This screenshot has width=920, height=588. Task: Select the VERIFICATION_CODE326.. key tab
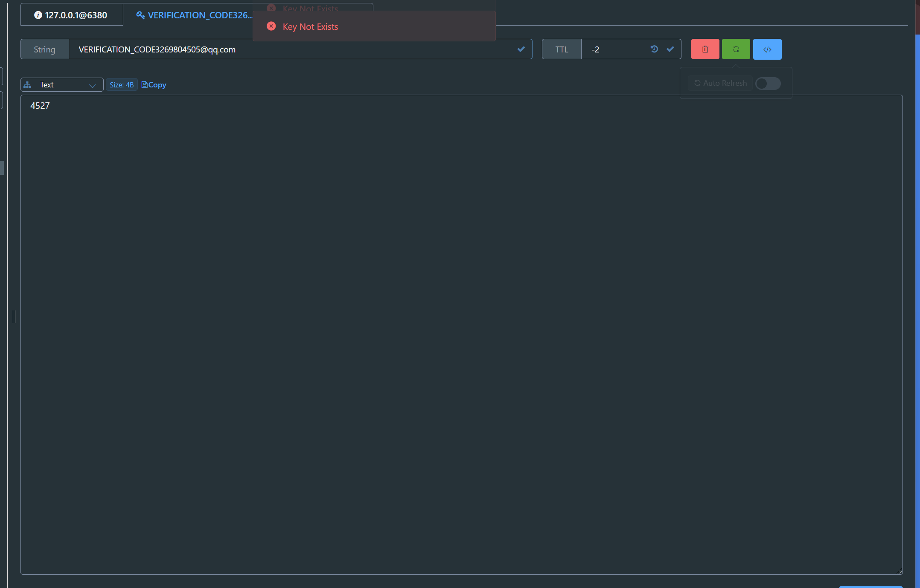(x=194, y=15)
